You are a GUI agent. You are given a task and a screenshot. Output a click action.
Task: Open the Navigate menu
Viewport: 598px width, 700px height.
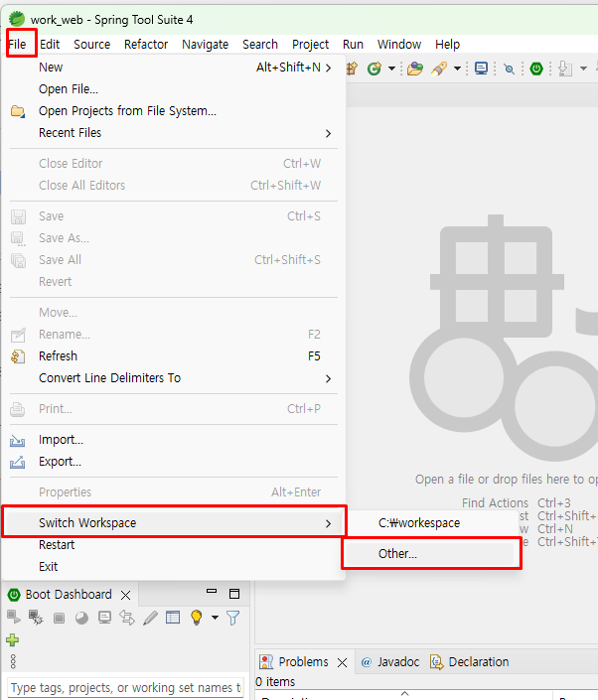click(205, 45)
